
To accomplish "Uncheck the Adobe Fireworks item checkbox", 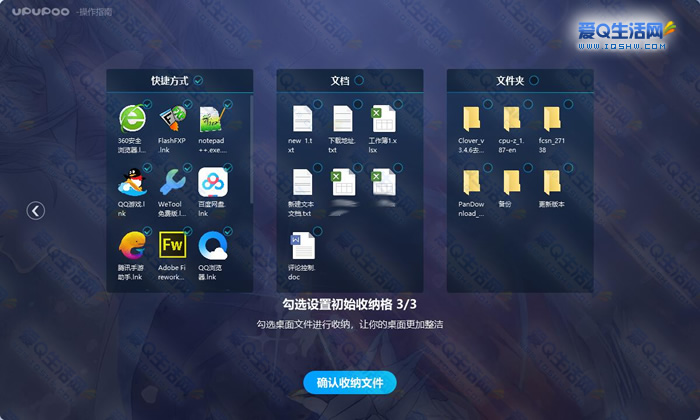I will (188, 231).
